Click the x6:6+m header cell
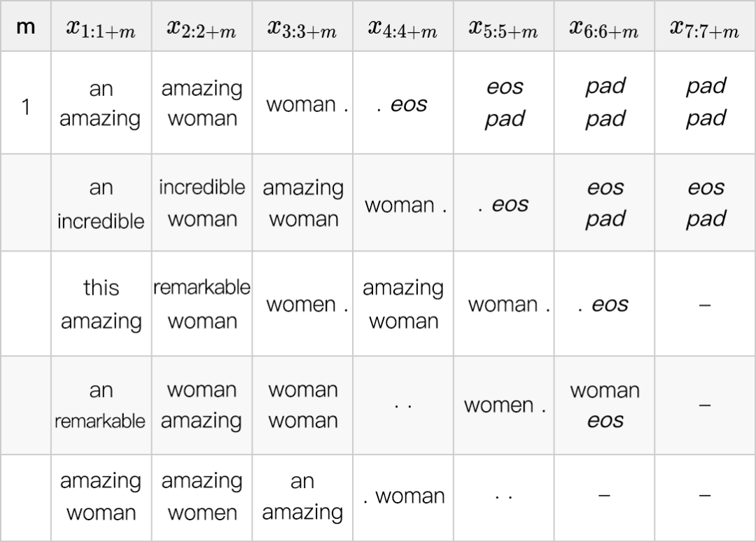The height and width of the screenshot is (542, 756). (605, 28)
